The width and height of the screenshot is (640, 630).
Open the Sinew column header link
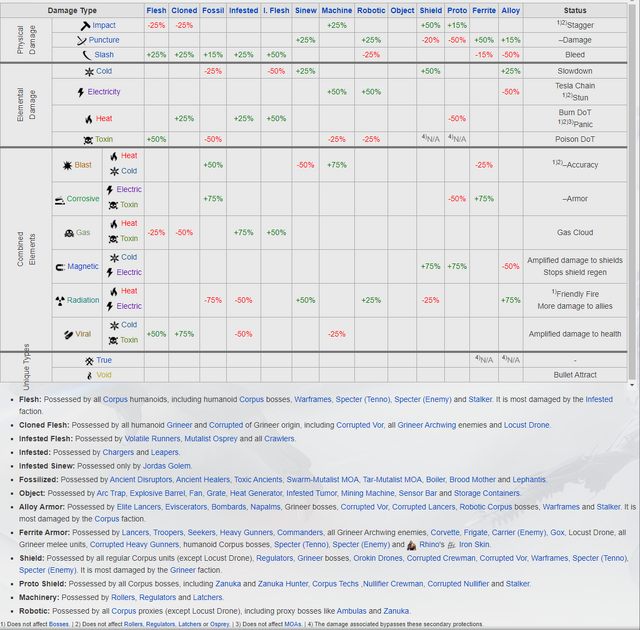[x=306, y=11]
